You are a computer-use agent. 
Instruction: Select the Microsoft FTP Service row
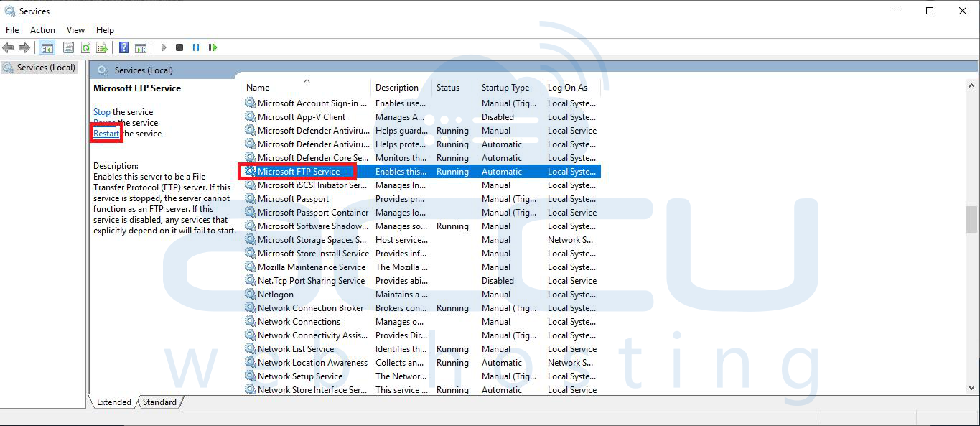click(302, 171)
